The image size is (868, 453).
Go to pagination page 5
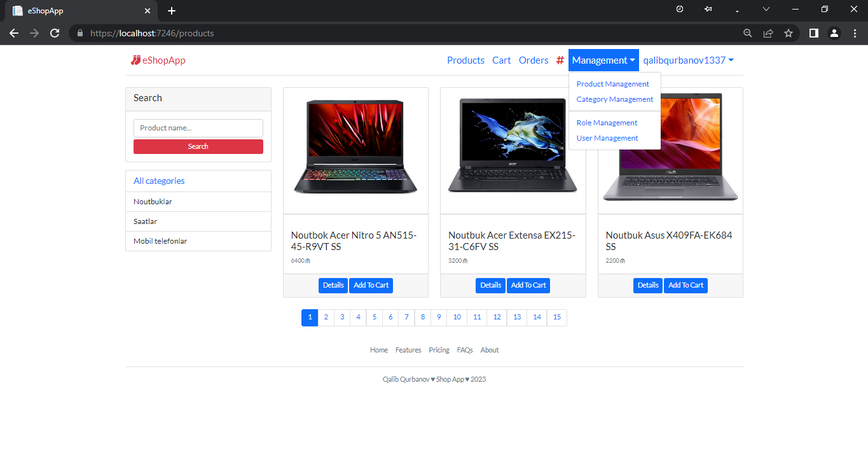375,317
